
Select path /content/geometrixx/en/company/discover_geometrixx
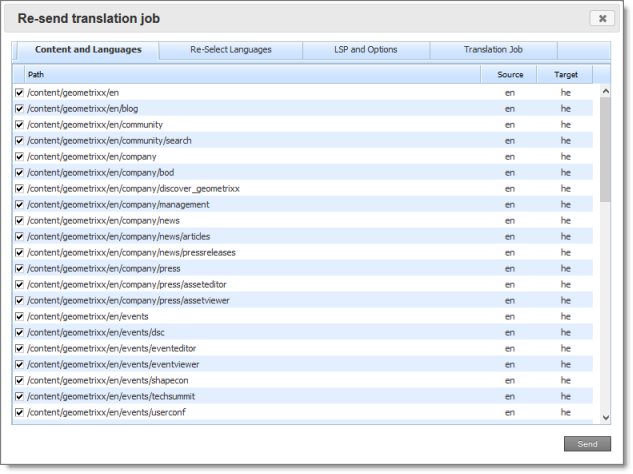[133, 189]
